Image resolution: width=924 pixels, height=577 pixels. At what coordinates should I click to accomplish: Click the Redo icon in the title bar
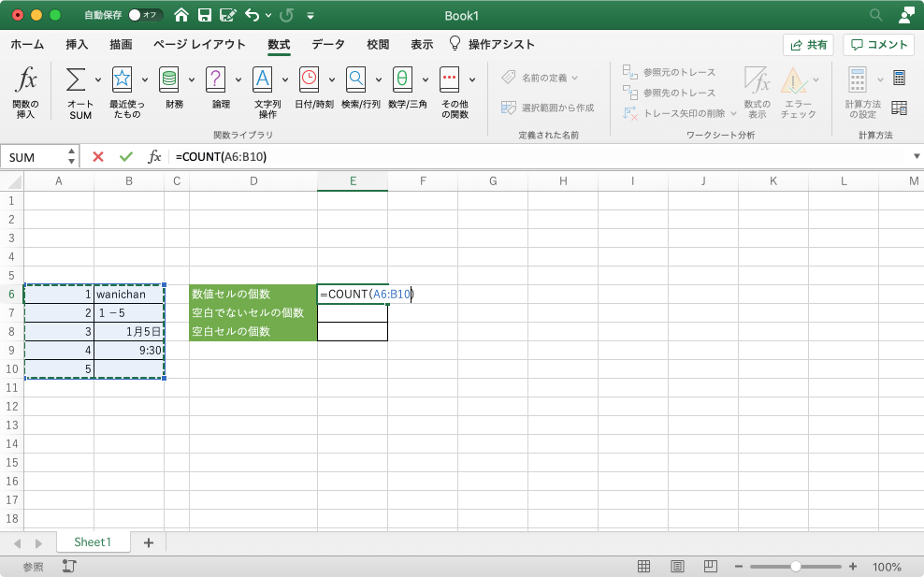point(286,15)
